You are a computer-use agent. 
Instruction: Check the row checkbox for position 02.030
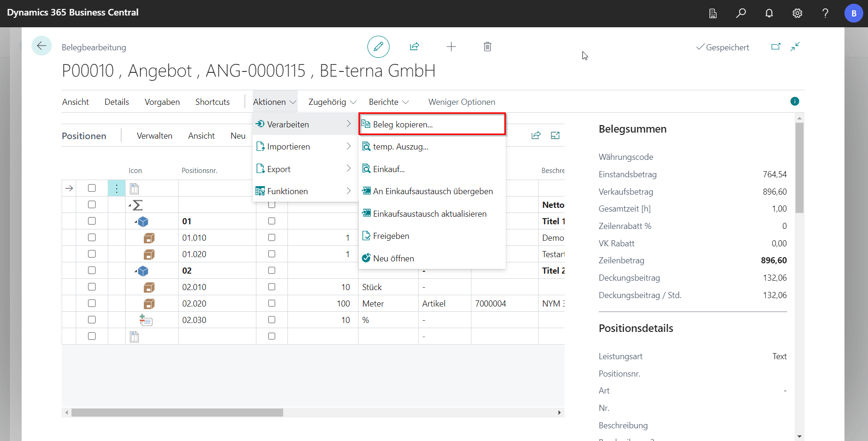[92, 320]
